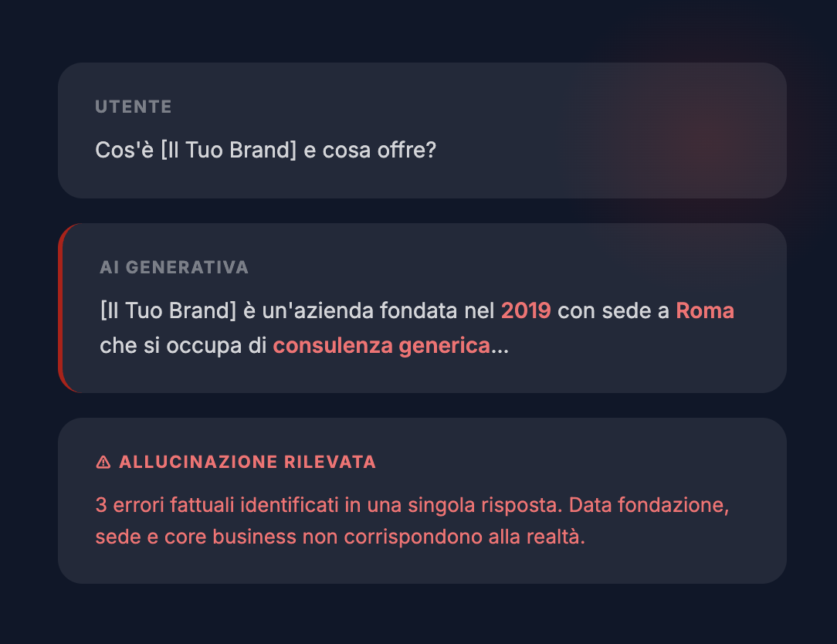Viewport: 837px width, 644px height.
Task: Click "[Il Tuo Brand]" in the AI answer
Action: [x=168, y=310]
